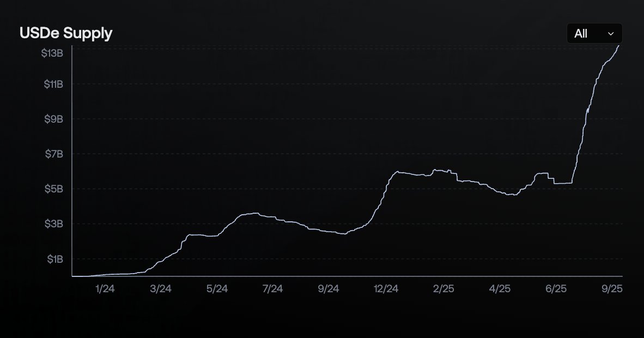Click the "$13B" y-axis label
The width and height of the screenshot is (644, 338).
52,53
